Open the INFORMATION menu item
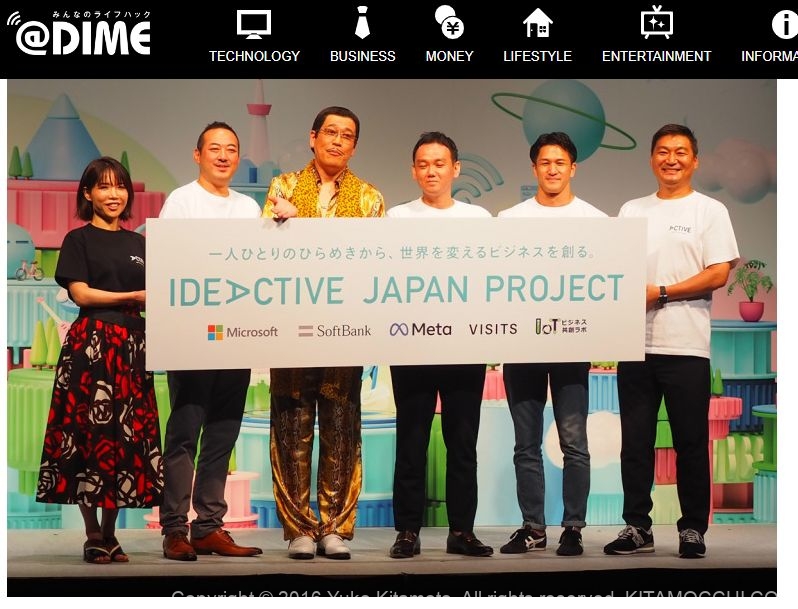 coord(770,56)
